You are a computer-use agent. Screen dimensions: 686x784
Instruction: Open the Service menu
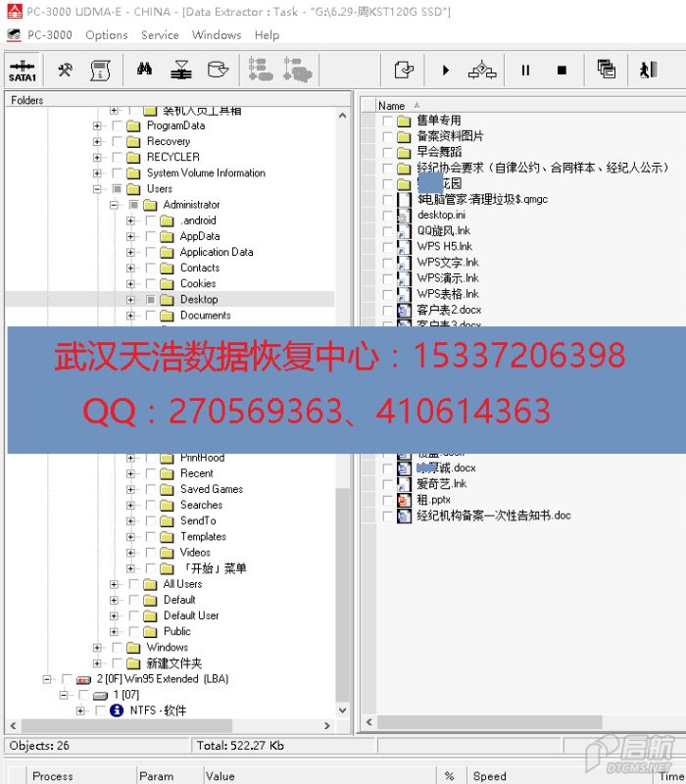tap(160, 34)
